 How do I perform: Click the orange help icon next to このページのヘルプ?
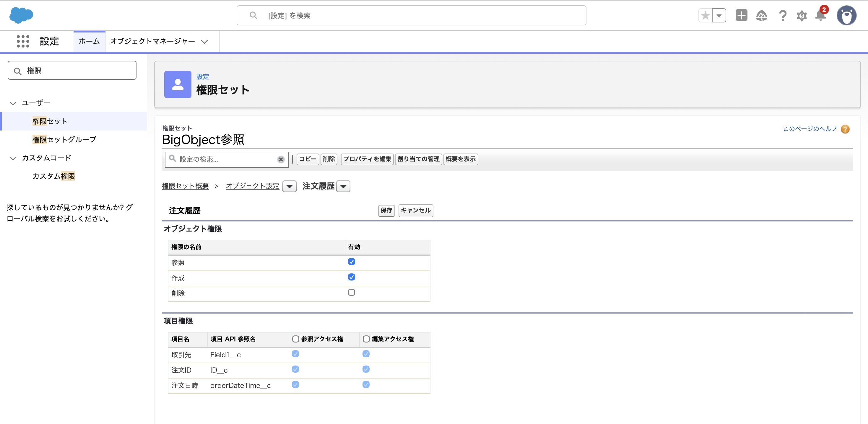pyautogui.click(x=845, y=129)
